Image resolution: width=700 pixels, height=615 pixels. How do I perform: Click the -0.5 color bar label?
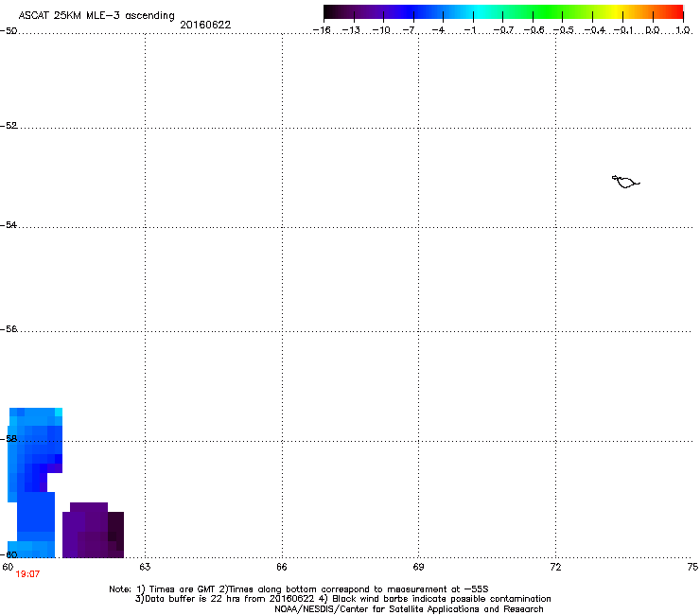[x=563, y=30]
